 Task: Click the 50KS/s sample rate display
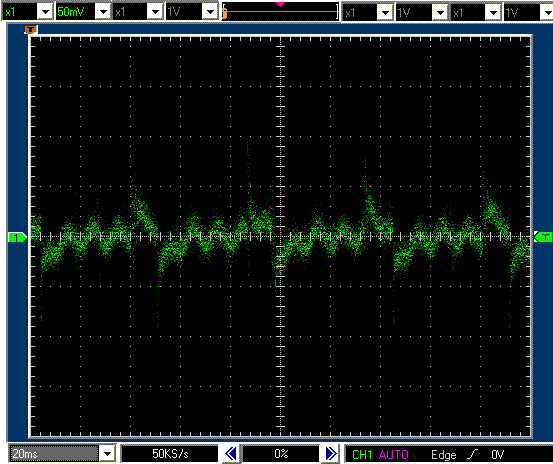(x=170, y=453)
